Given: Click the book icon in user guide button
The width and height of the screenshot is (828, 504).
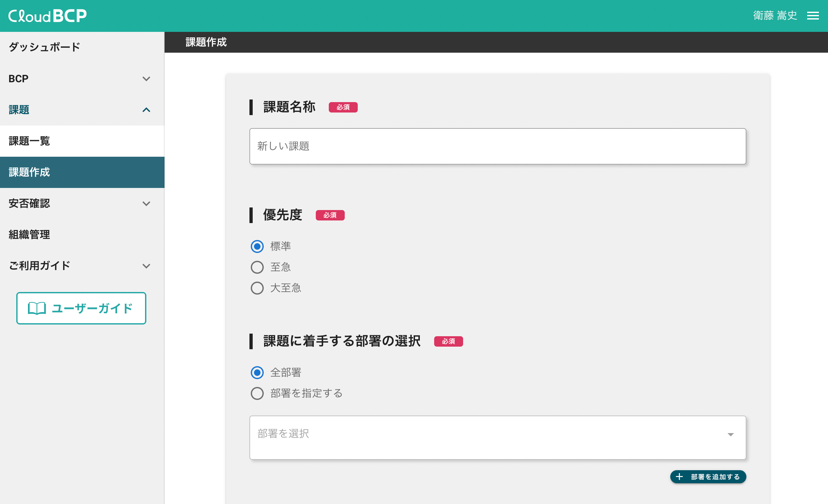Looking at the screenshot, I should (x=37, y=308).
